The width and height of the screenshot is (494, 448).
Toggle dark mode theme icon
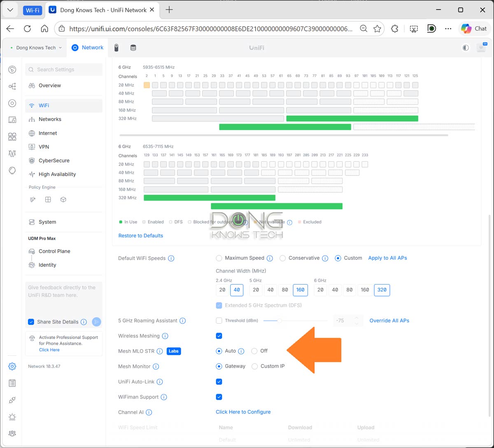[x=466, y=48]
